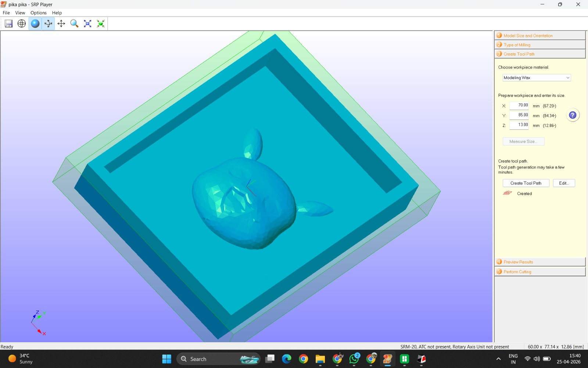This screenshot has width=588, height=368.
Task: Open the View menu
Action: [20, 13]
